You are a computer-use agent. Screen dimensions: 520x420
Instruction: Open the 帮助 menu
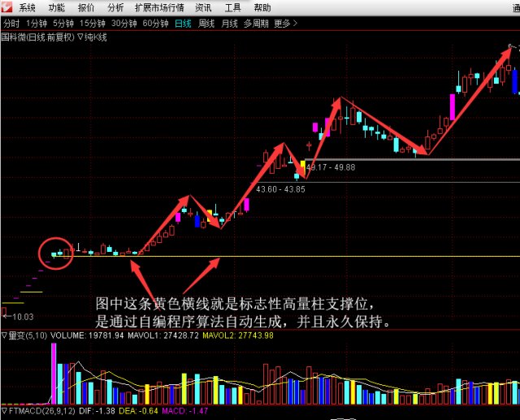[x=262, y=7]
